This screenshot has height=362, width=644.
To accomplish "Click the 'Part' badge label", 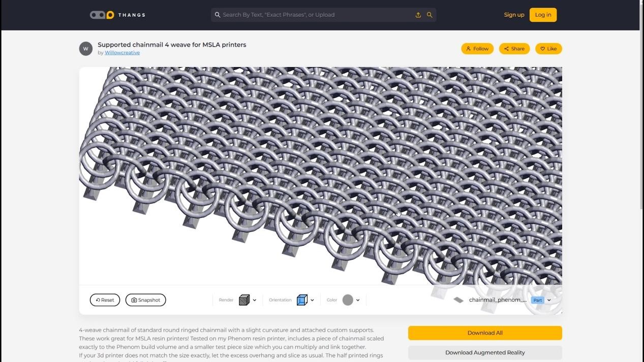I will 537,300.
